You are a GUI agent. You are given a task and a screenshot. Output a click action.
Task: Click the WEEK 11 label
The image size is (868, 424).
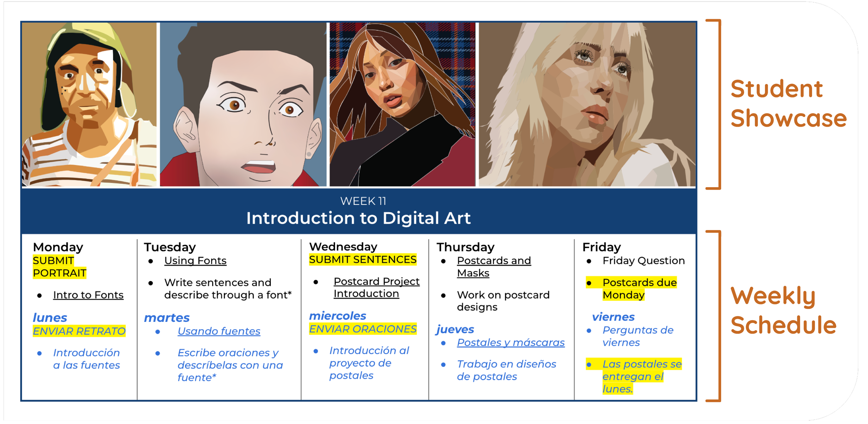coord(363,201)
